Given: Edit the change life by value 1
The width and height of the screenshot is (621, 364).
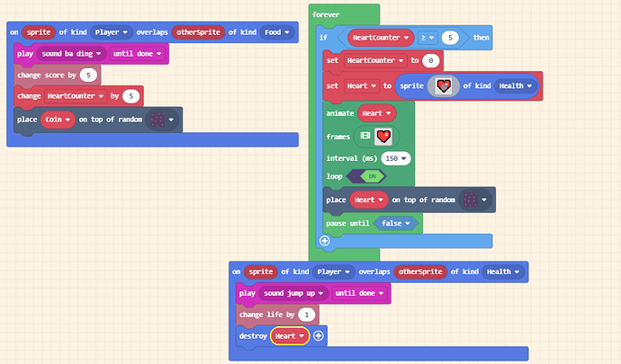Looking at the screenshot, I should pyautogui.click(x=307, y=315).
